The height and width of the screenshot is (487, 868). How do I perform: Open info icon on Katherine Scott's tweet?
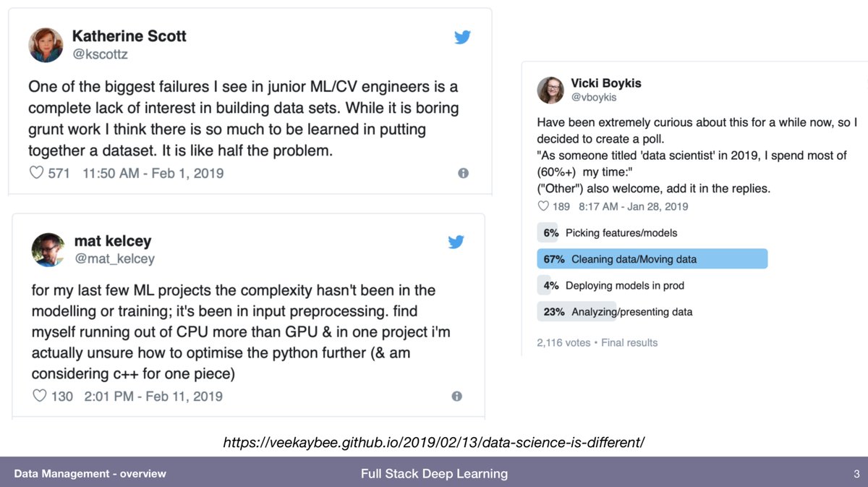pos(463,173)
